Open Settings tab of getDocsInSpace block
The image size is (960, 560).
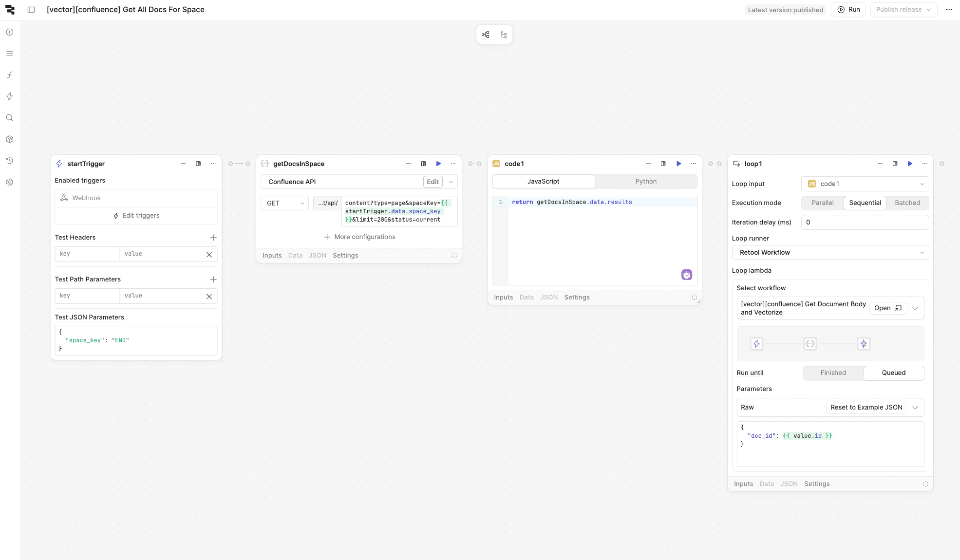click(345, 256)
